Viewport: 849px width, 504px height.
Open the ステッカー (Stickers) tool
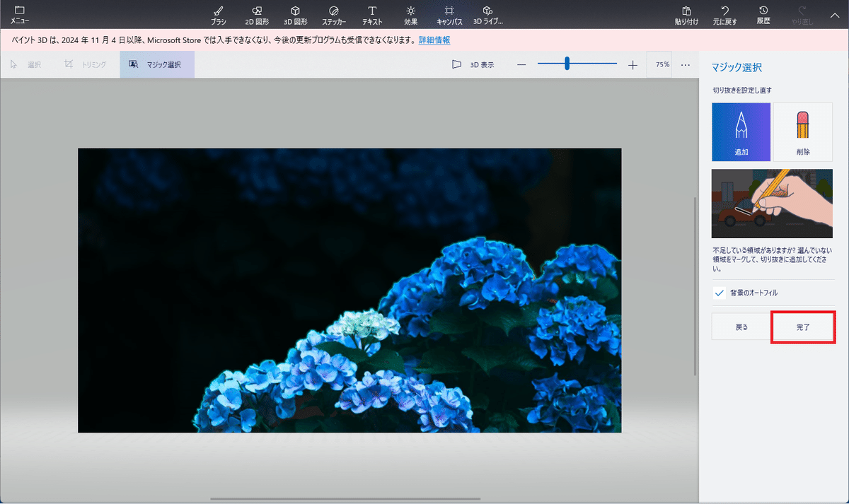(334, 15)
